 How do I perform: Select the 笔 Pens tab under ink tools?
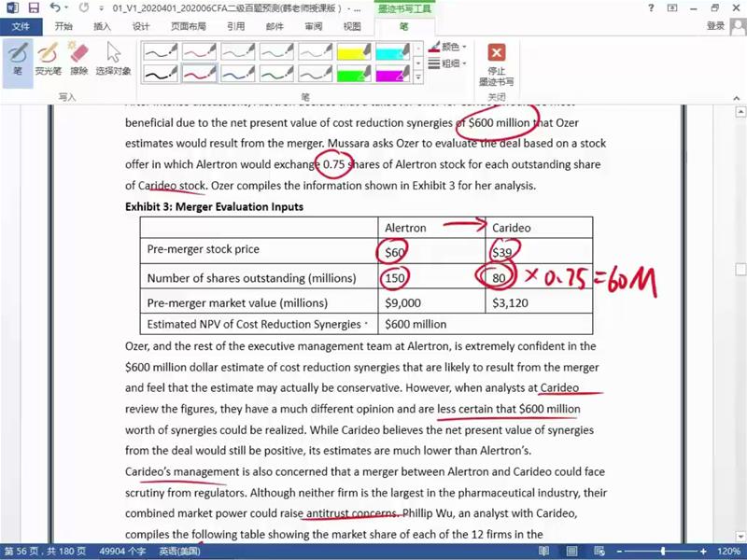pos(404,26)
